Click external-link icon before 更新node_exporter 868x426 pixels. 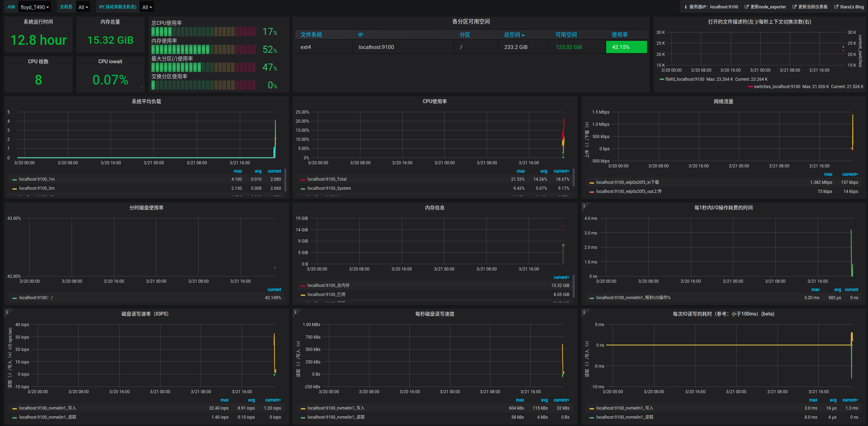click(x=747, y=7)
